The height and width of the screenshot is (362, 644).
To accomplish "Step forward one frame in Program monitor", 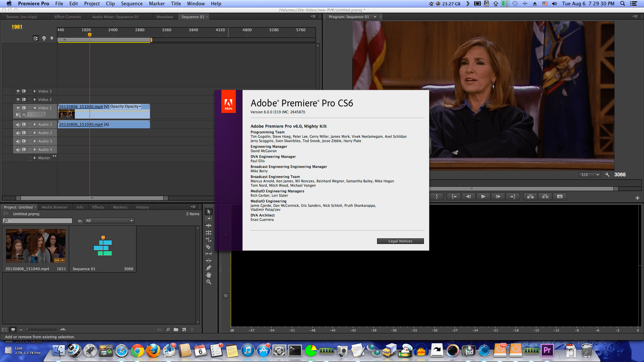I will pos(498,197).
